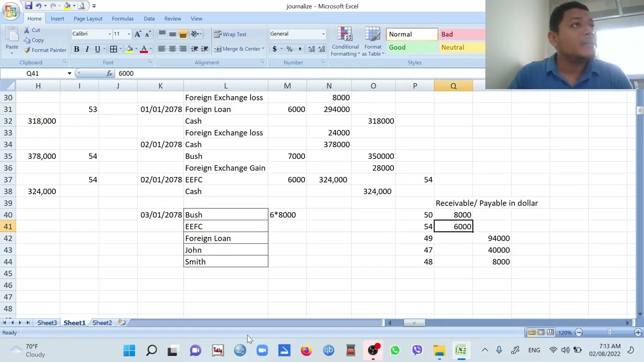Open the Insert ribbon tab
This screenshot has width=644, height=362.
coord(57,19)
